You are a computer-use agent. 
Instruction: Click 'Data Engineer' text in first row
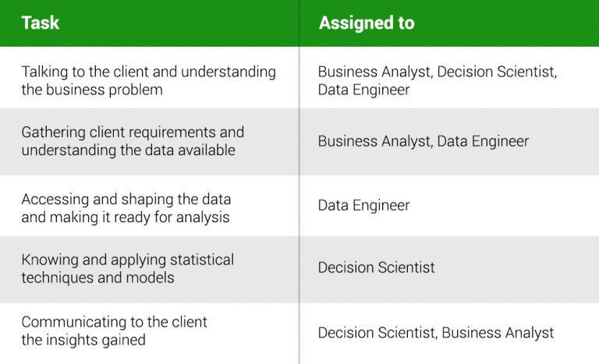363,90
